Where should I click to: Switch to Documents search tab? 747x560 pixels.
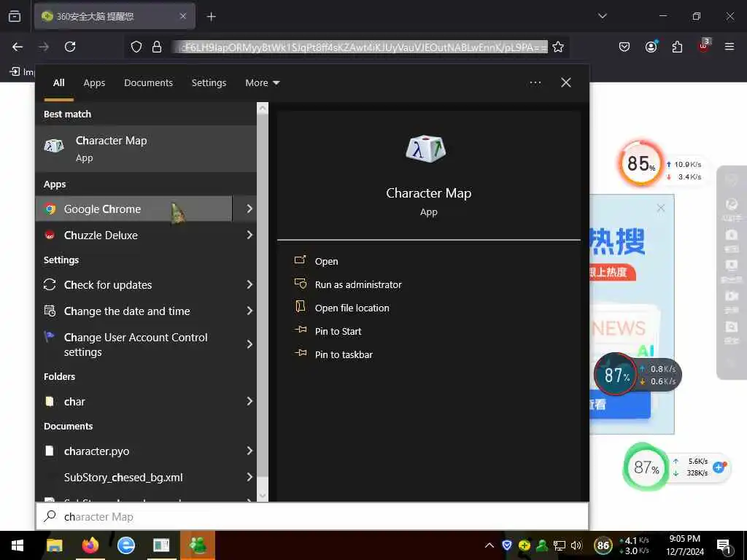click(148, 83)
